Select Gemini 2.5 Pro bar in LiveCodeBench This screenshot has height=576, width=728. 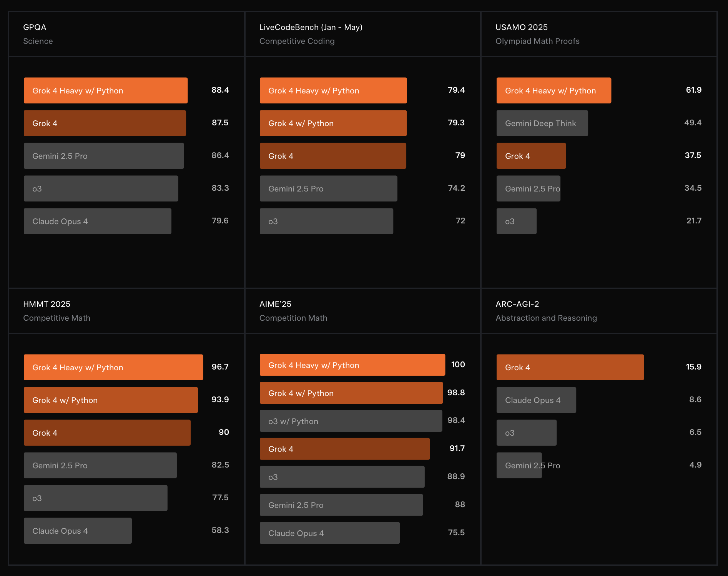tap(329, 188)
